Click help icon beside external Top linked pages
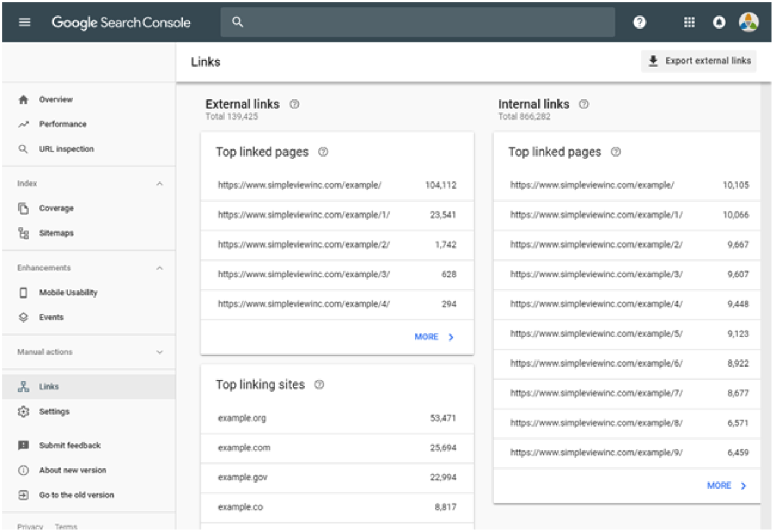Viewport: 774px width, 532px height. (x=323, y=152)
